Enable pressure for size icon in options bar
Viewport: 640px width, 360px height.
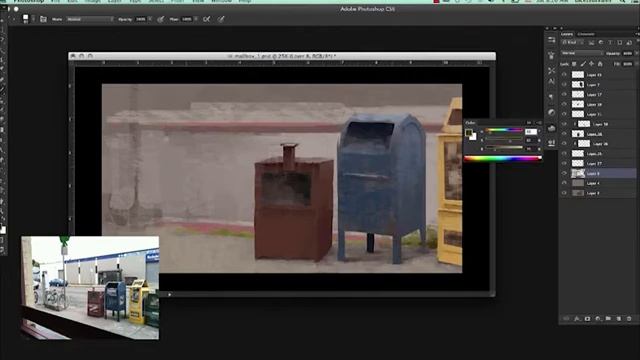221,19
